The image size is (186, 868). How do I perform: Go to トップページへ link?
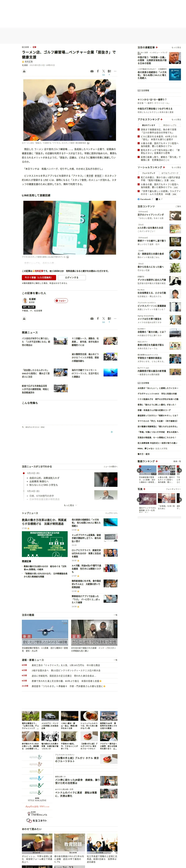pos(111,513)
